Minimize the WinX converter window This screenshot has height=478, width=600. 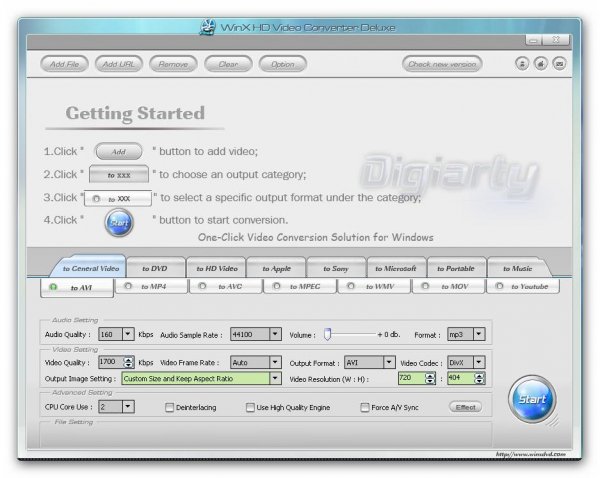pos(535,40)
